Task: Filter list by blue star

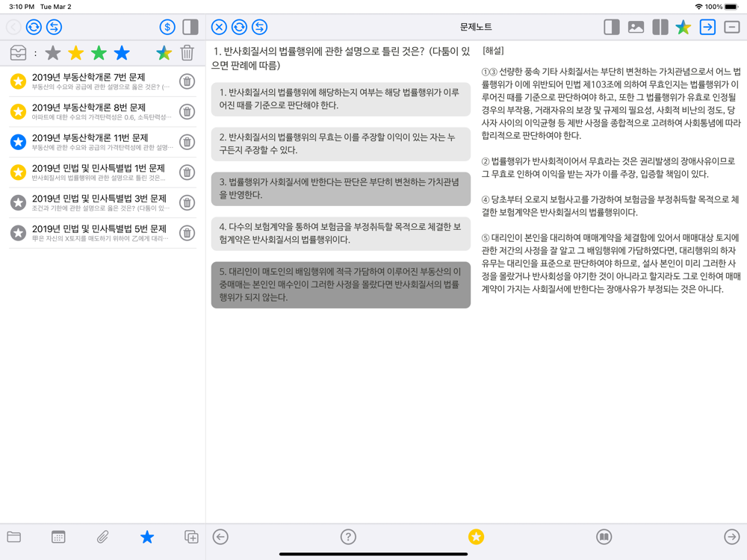Action: 122,53
